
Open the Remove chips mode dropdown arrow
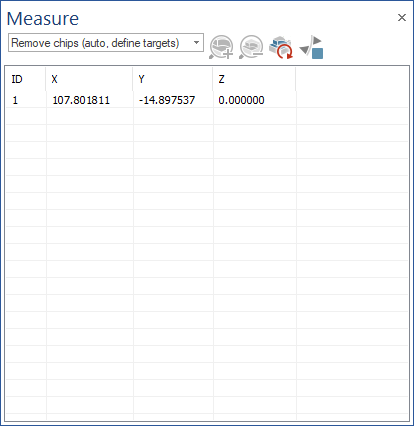point(196,43)
